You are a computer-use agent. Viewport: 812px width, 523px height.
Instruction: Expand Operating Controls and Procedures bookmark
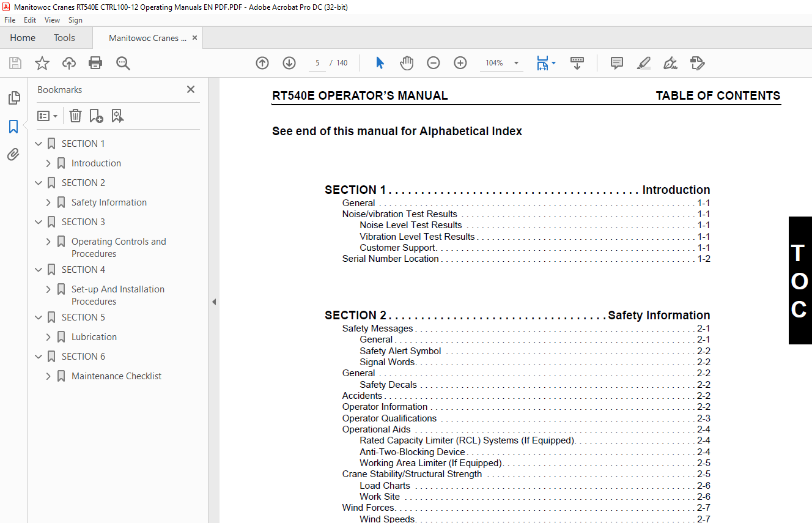[48, 242]
